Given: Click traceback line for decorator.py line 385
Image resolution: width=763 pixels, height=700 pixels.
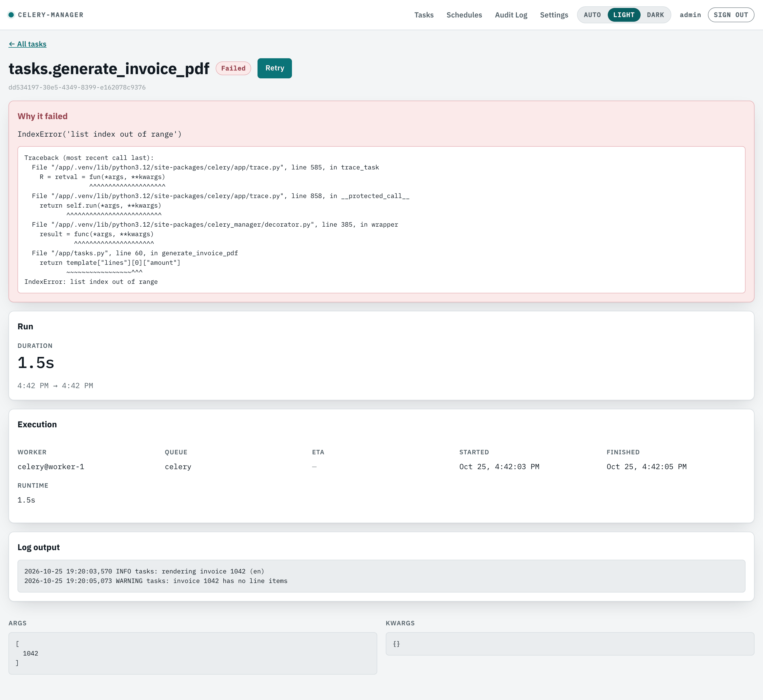Looking at the screenshot, I should [215, 225].
